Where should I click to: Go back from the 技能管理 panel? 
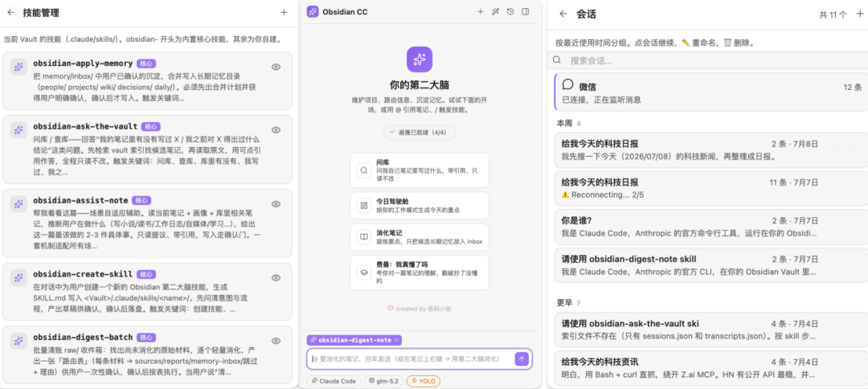10,13
